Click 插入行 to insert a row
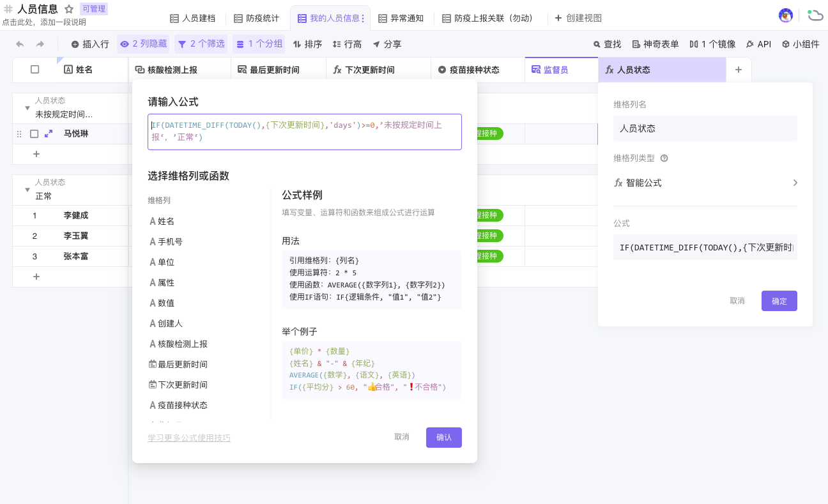Image resolution: width=828 pixels, height=504 pixels. 90,44
